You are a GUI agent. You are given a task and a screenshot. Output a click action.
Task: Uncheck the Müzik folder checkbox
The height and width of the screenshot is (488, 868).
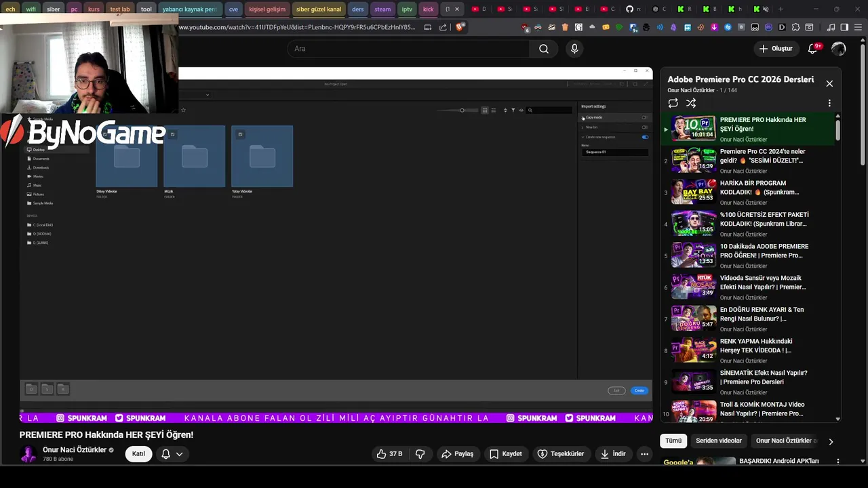(x=172, y=134)
